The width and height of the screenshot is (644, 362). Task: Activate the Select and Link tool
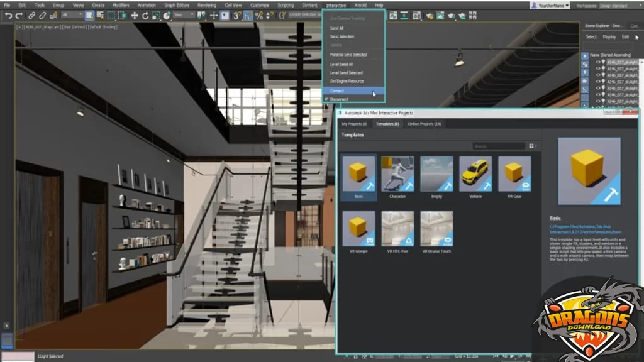point(32,15)
